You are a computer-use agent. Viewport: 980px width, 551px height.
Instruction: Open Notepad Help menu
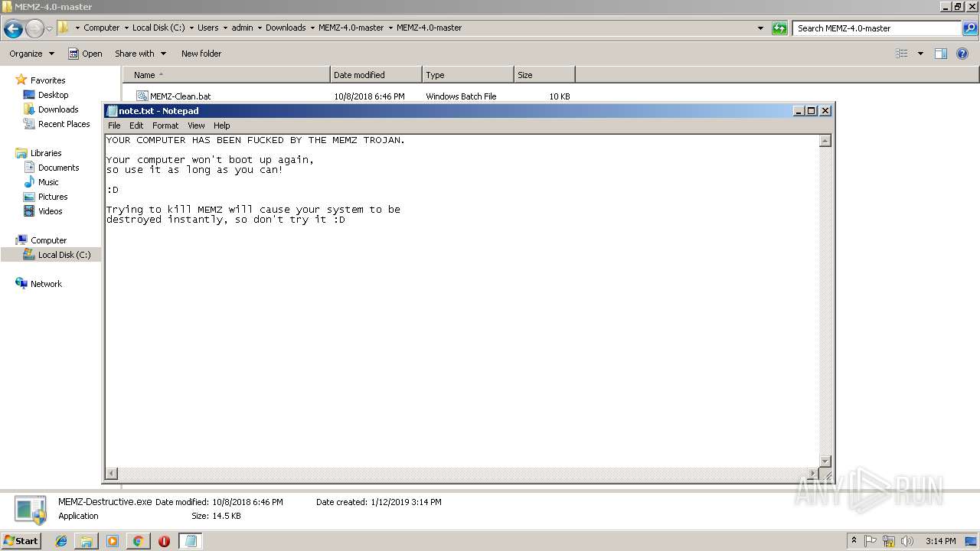(222, 126)
